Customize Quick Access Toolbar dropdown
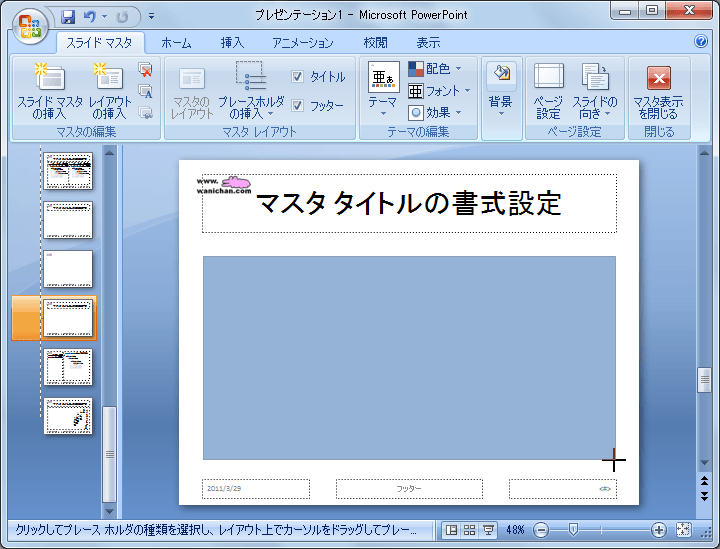Viewport: 720px width, 549px height. coord(152,17)
